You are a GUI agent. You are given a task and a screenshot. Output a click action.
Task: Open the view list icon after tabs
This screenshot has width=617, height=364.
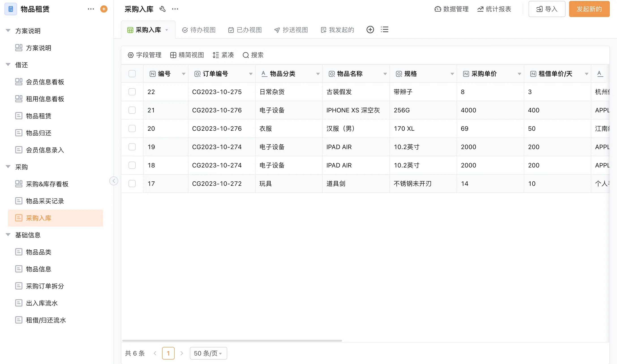[384, 30]
